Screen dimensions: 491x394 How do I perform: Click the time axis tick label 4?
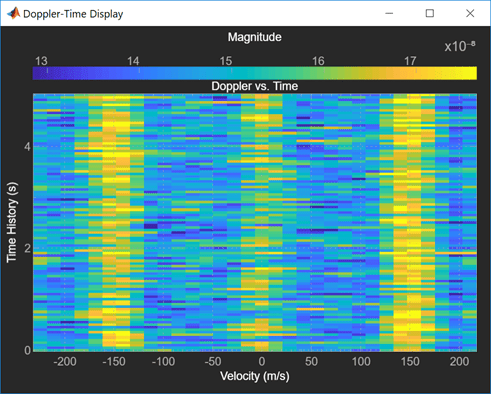pyautogui.click(x=27, y=147)
